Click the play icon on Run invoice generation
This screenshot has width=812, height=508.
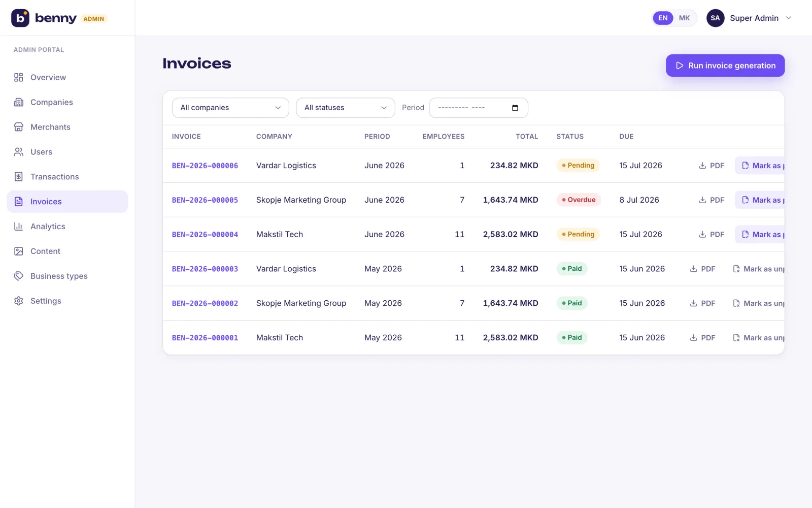680,66
